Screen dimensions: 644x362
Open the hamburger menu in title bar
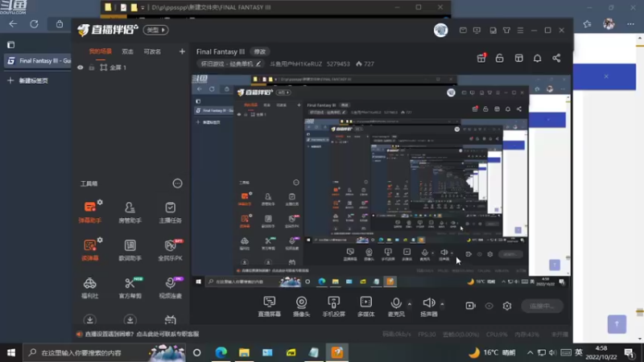(x=520, y=31)
